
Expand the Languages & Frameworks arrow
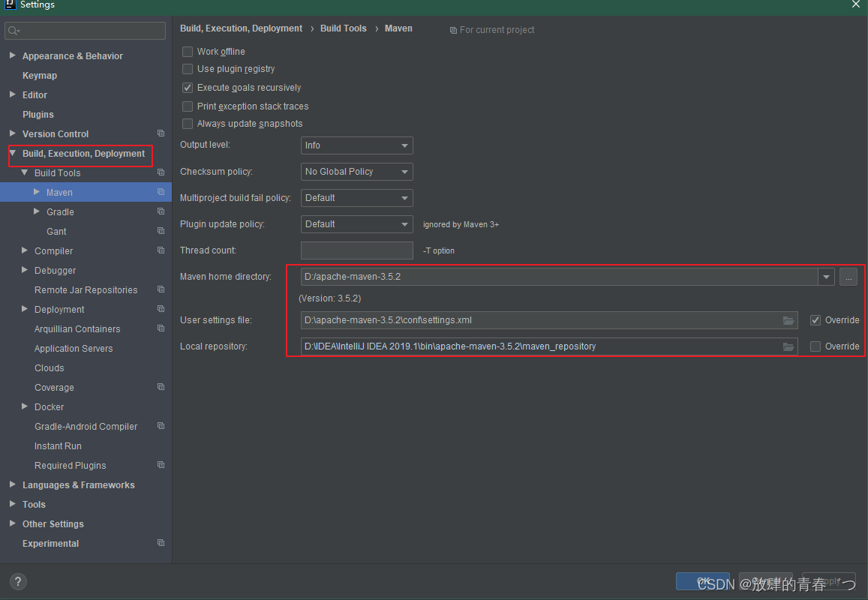coord(13,484)
